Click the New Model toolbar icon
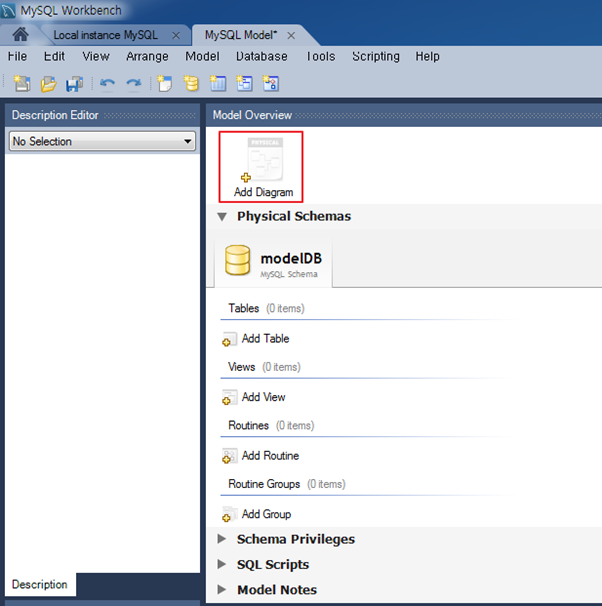 pos(22,83)
